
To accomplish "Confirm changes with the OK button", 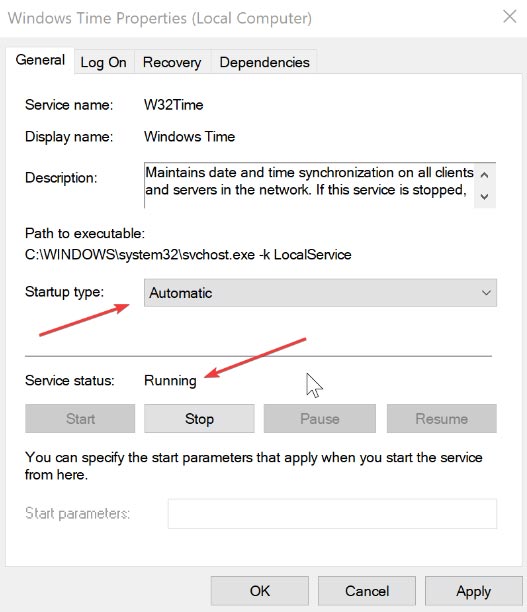I will pos(260,591).
